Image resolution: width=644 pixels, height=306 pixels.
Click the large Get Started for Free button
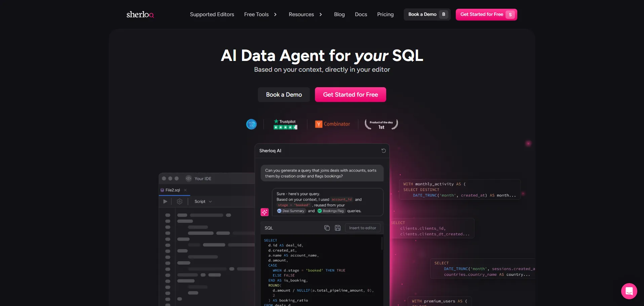click(350, 95)
